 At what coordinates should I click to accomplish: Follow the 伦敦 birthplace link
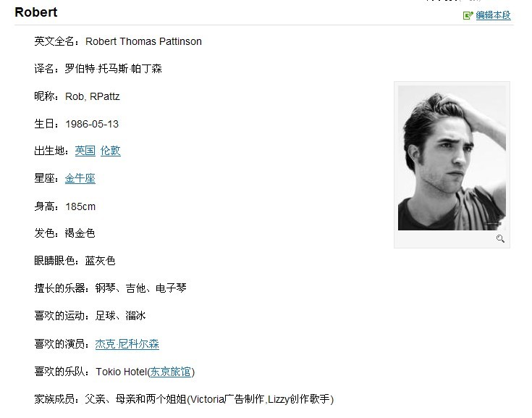tap(110, 151)
